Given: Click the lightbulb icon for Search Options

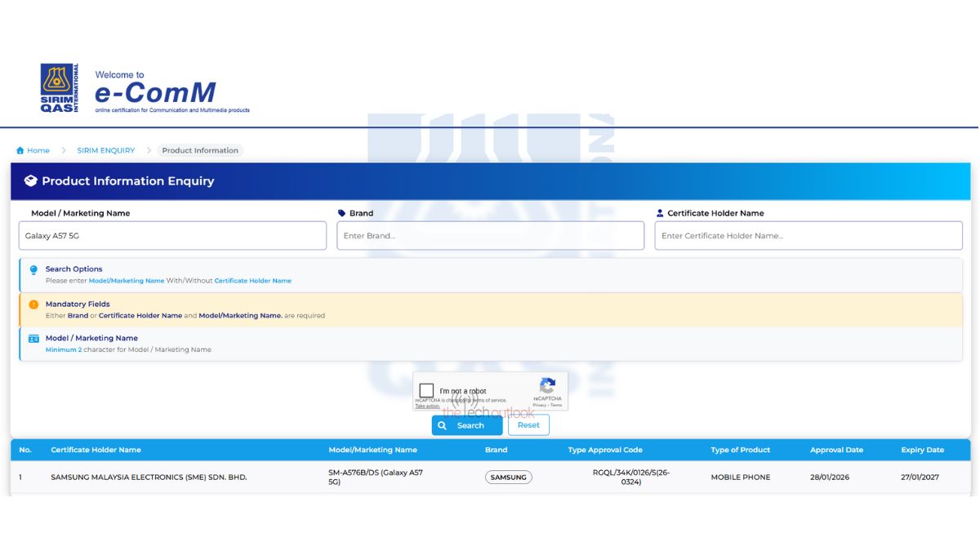Looking at the screenshot, I should [33, 270].
